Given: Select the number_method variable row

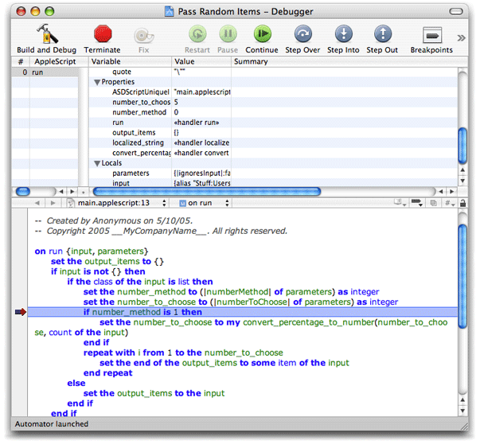Looking at the screenshot, I should coord(273,112).
